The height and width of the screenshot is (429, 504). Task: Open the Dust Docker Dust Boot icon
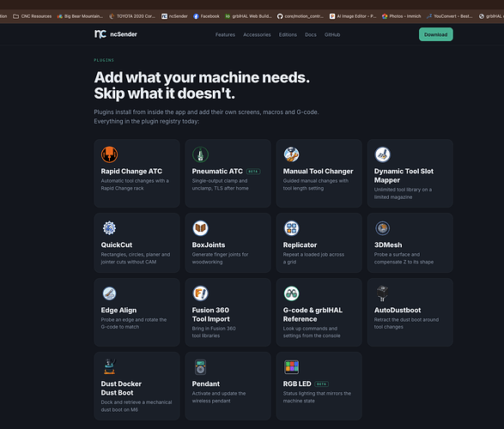pos(109,367)
